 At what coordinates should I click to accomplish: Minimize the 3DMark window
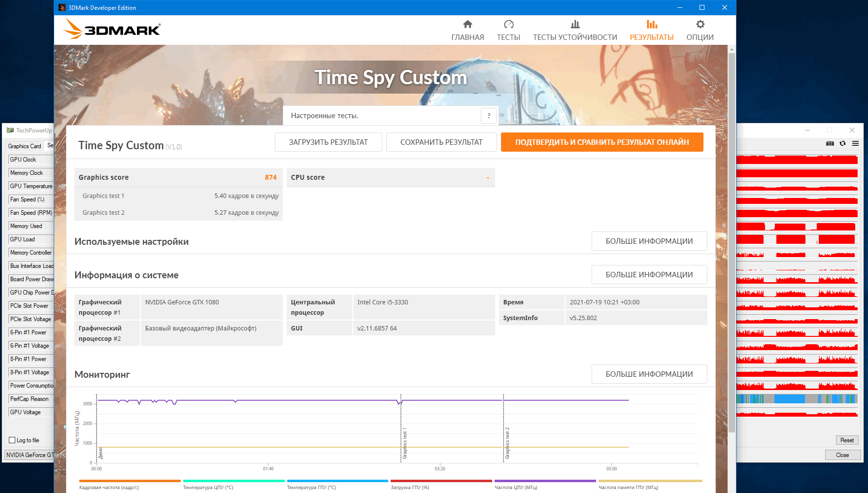(x=680, y=7)
